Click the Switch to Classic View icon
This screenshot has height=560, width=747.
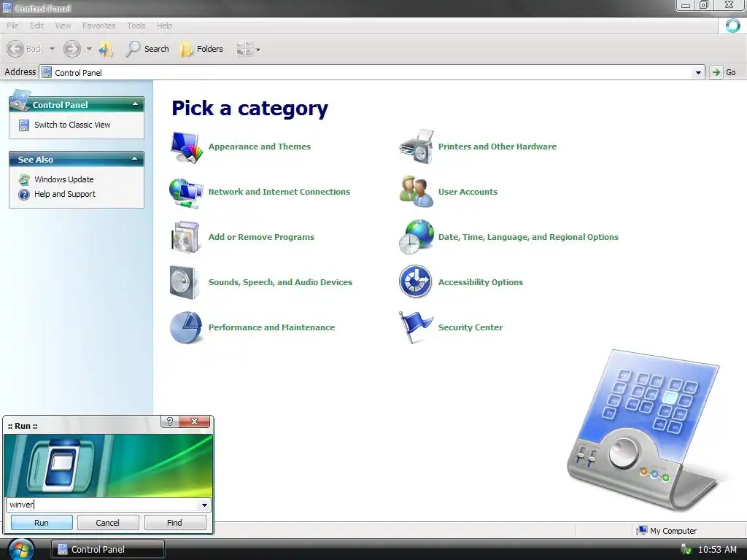24,125
